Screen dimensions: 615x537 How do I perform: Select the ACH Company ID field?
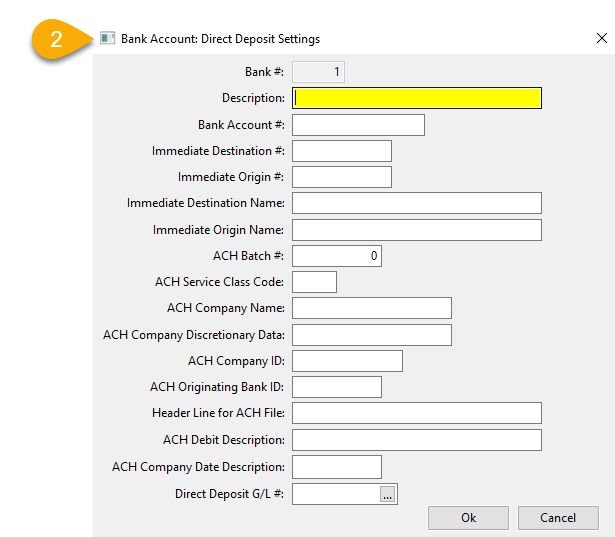[348, 361]
